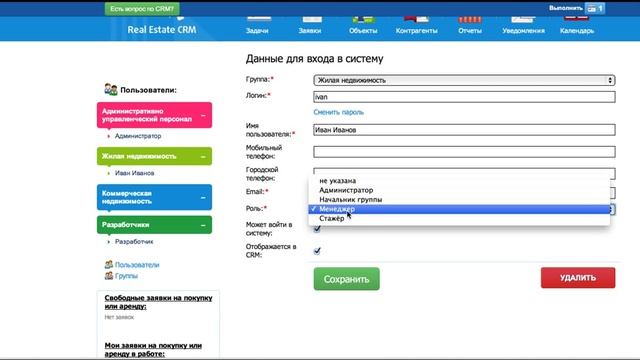This screenshot has width=640, height=360.
Task: Click the green Сохранить button
Action: pos(347,279)
